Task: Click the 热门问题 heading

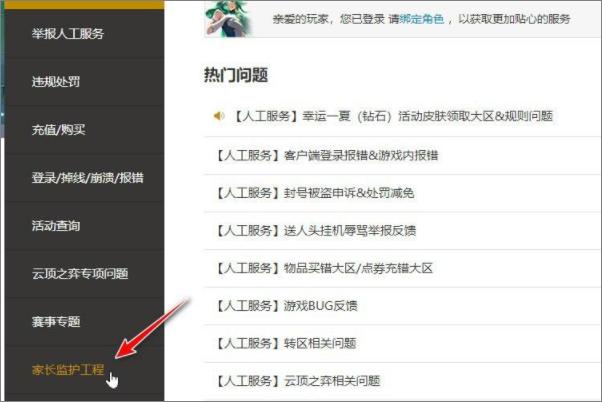Action: tap(236, 75)
